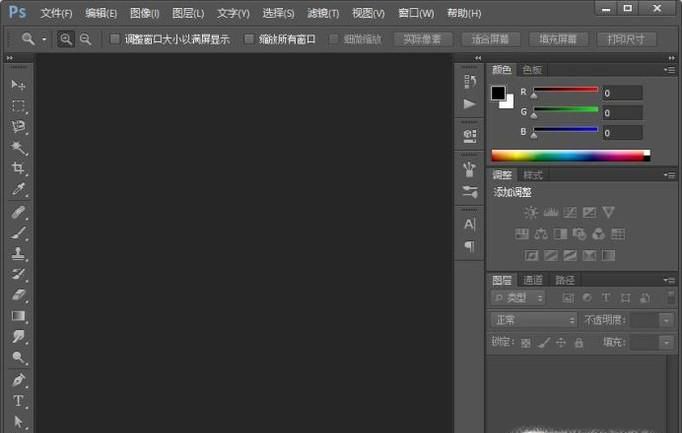Enable 调整窗口大小以满屏显示 checkbox
This screenshot has height=433, width=682.
(114, 40)
